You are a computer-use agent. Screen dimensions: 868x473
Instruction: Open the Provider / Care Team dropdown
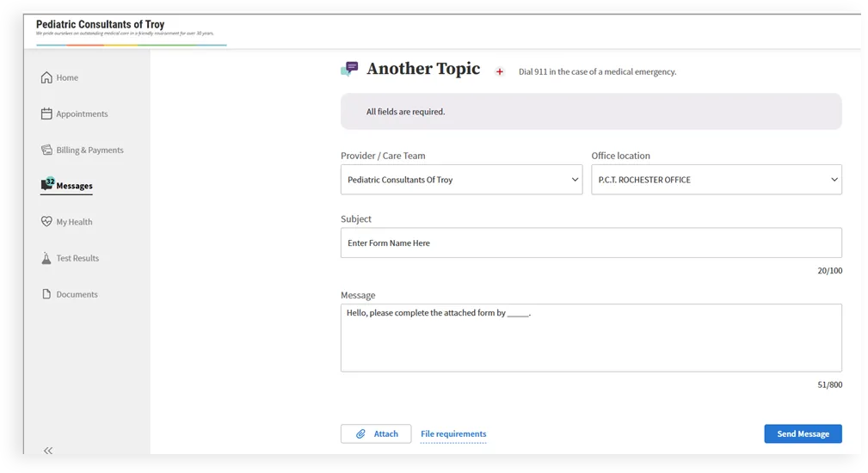(x=461, y=180)
